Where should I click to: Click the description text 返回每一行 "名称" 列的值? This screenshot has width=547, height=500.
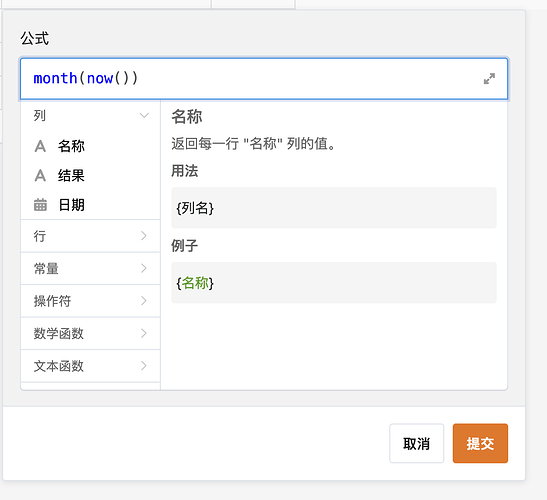254,144
